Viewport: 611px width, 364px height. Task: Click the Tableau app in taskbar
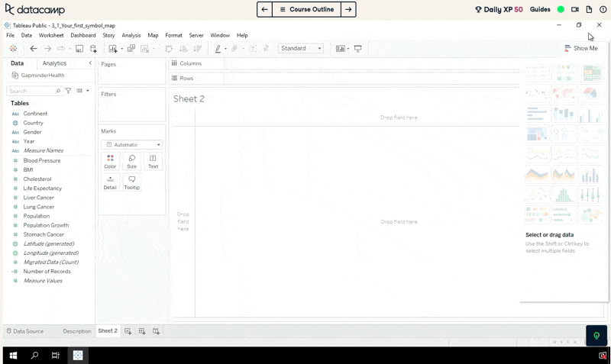click(x=78, y=355)
